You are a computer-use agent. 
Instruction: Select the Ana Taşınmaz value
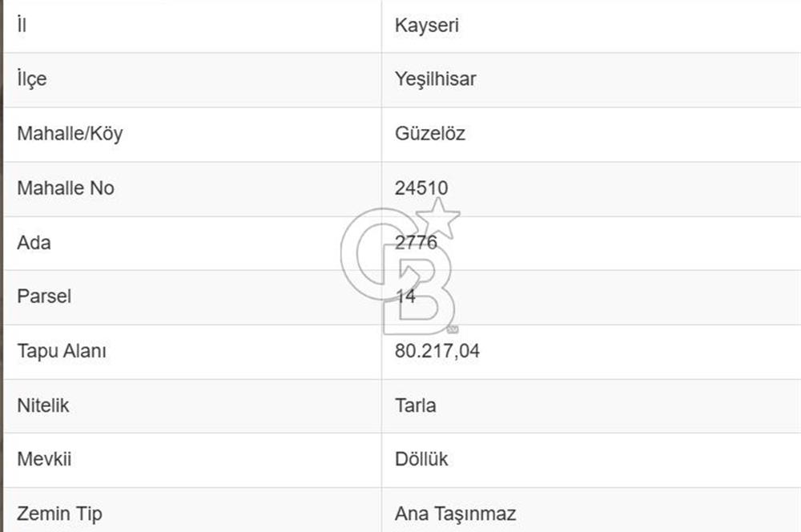coord(455,514)
